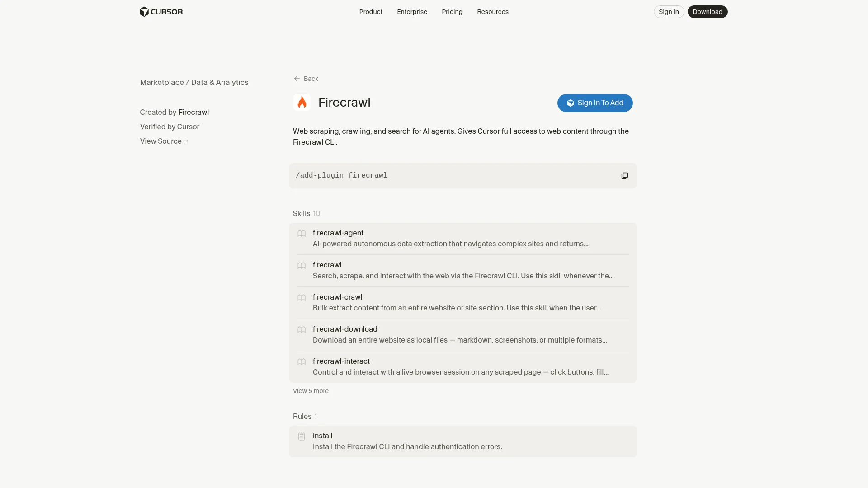The height and width of the screenshot is (488, 868).
Task: Click the Sign in button
Action: coord(669,12)
